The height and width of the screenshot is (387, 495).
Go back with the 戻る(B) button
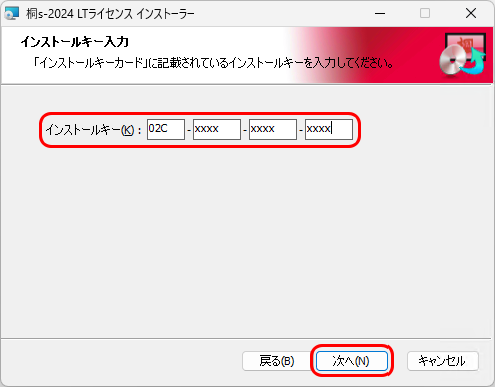pyautogui.click(x=277, y=361)
